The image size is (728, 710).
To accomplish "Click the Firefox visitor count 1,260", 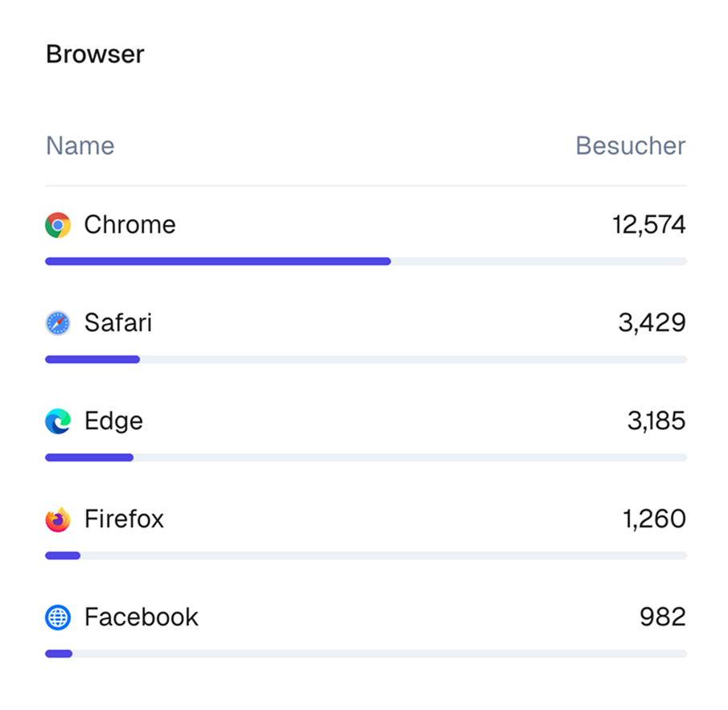I will [653, 519].
